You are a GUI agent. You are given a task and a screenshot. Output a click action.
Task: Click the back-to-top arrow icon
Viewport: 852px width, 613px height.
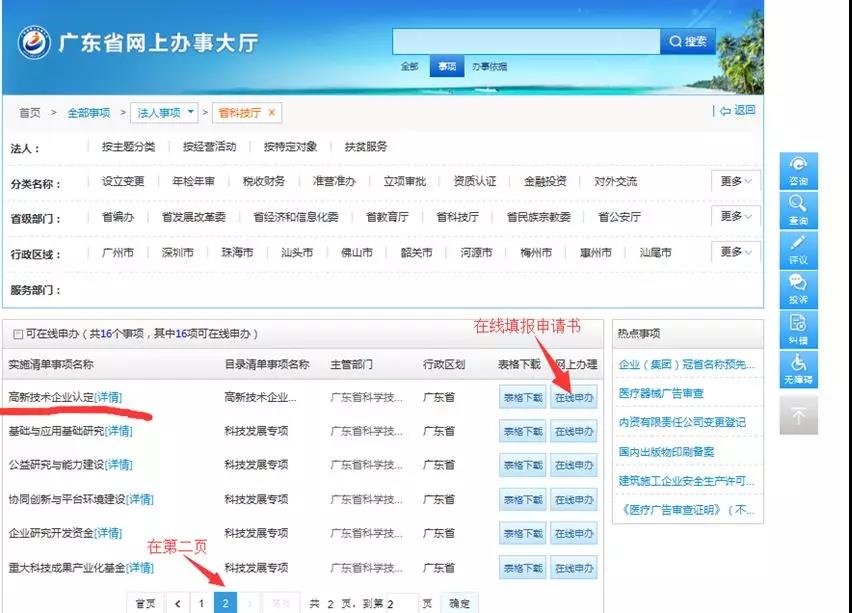tap(798, 415)
